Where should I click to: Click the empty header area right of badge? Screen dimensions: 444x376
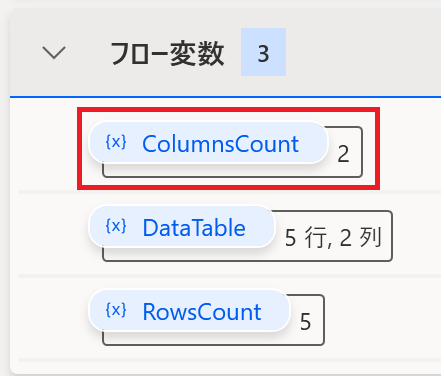[x=363, y=52]
